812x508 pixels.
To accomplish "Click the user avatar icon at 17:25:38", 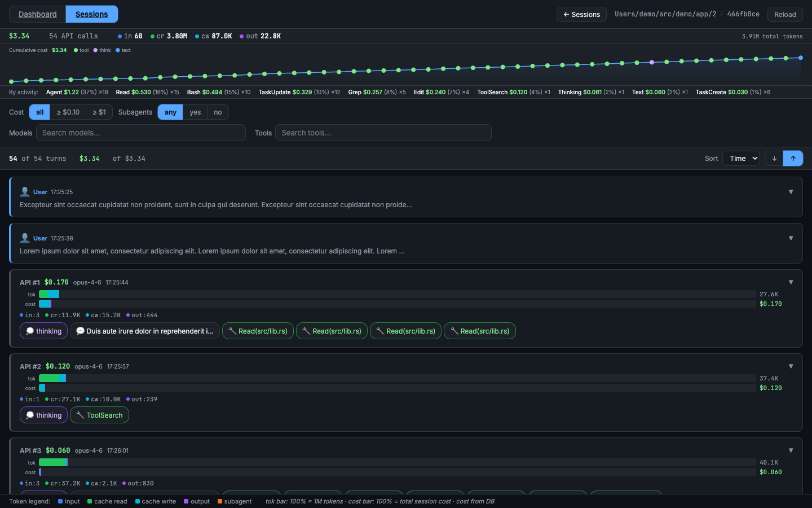I will click(x=25, y=238).
